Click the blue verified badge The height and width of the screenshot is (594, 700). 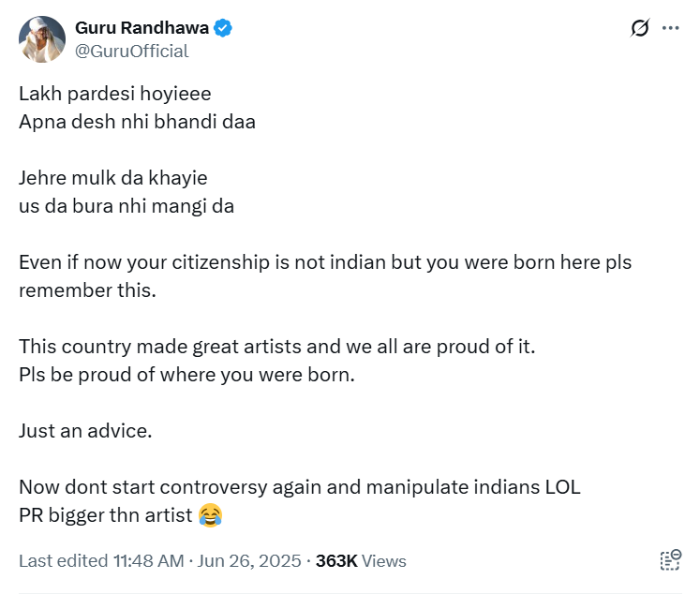[x=223, y=29]
